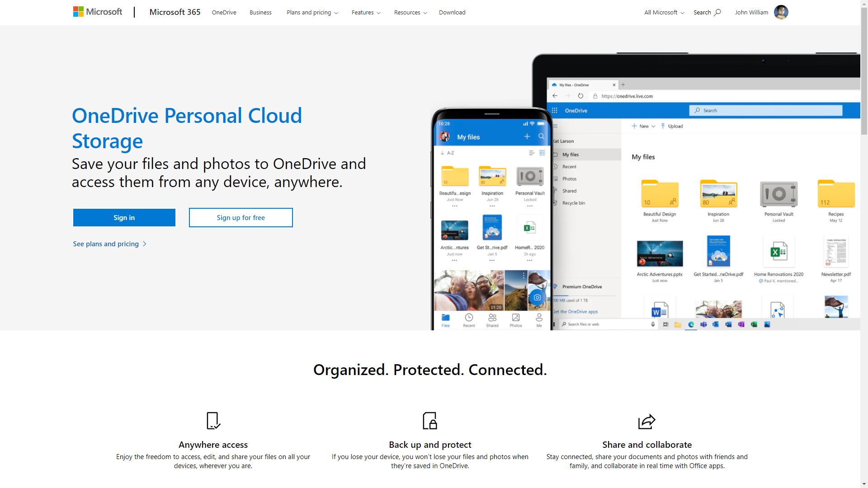Click the Share and collaborate icon
The height and width of the screenshot is (488, 868).
646,421
